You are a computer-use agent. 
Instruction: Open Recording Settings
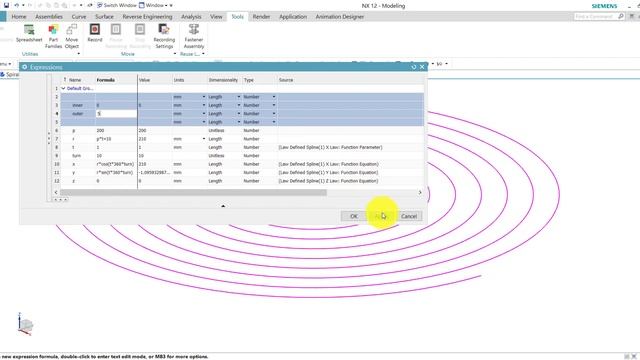pyautogui.click(x=164, y=36)
